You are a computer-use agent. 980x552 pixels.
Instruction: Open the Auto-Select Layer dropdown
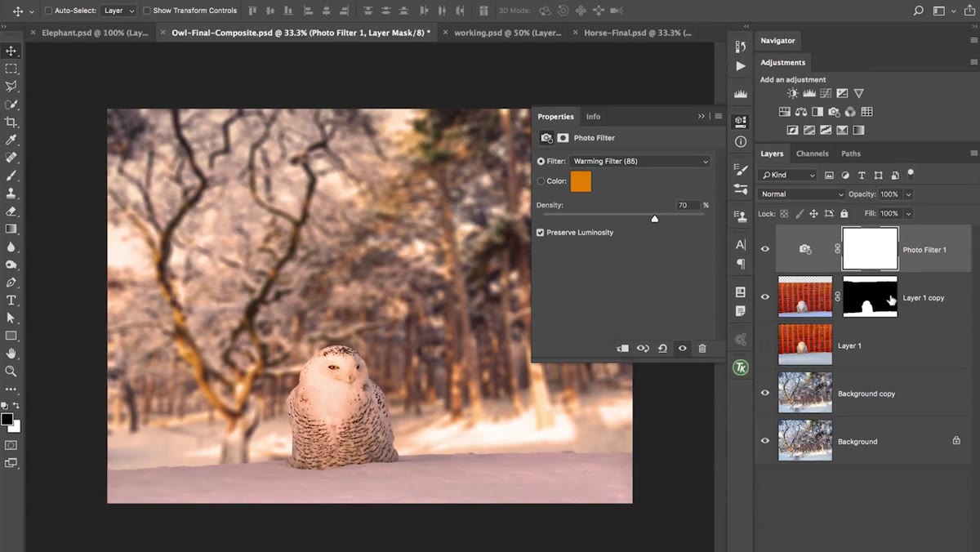[119, 11]
